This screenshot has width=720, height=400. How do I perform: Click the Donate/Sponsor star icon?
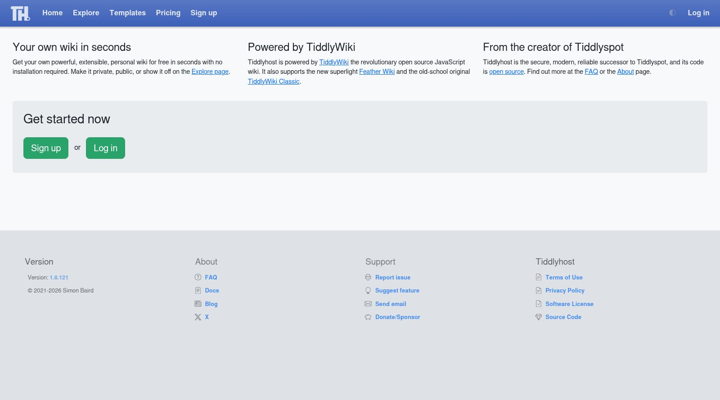point(368,317)
